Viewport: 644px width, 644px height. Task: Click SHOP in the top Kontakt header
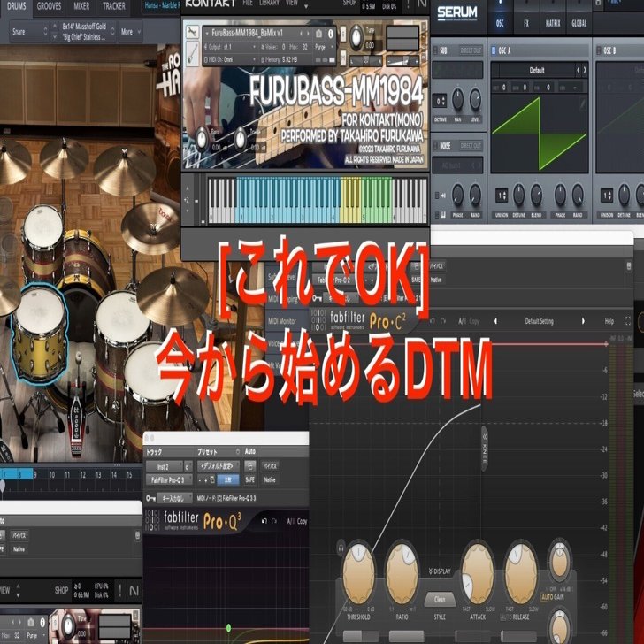click(x=349, y=4)
